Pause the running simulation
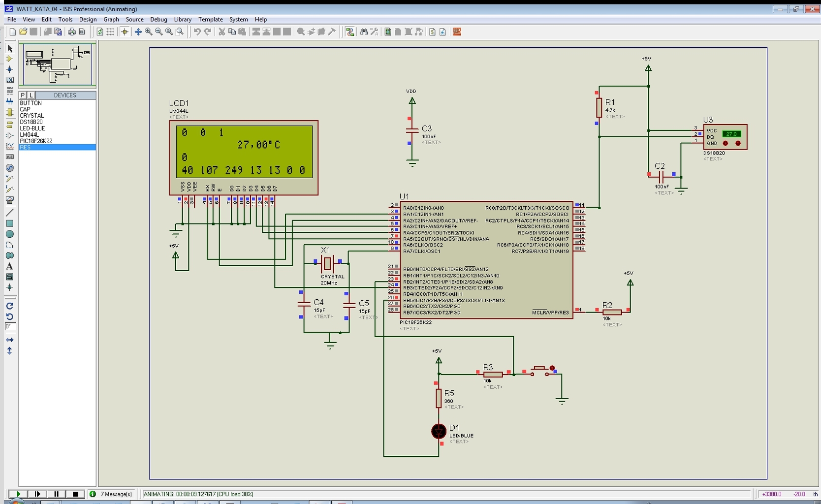The image size is (821, 504). (56, 494)
